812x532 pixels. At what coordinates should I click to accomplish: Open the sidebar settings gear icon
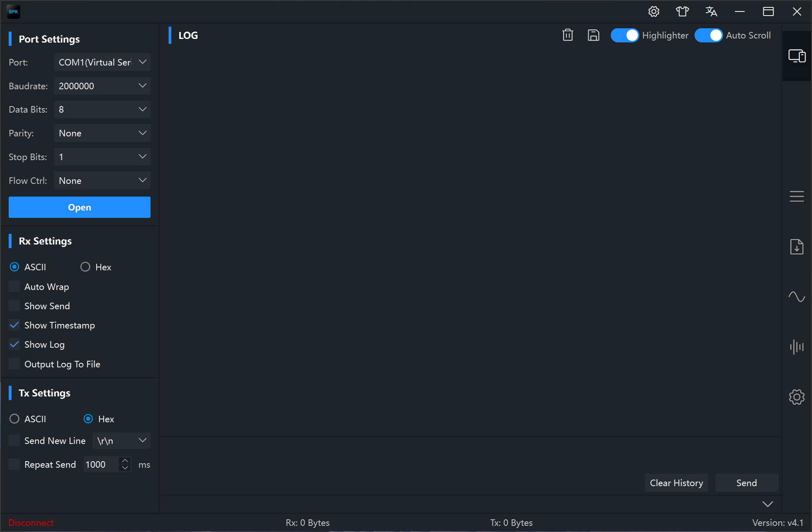pyautogui.click(x=797, y=397)
